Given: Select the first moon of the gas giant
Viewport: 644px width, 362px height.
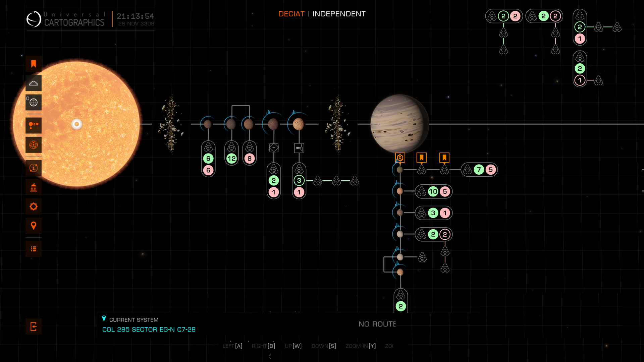Looking at the screenshot, I should point(400,170).
